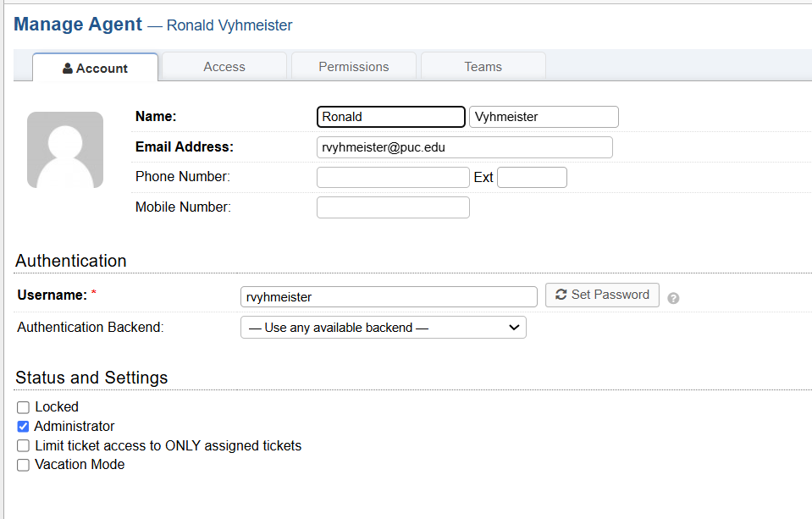Click the Mobile Number input field

point(393,207)
